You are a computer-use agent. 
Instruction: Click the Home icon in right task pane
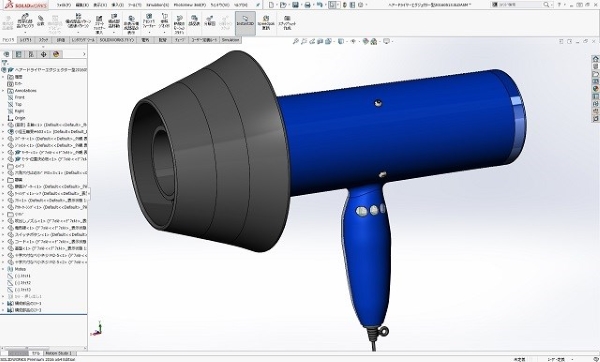[x=595, y=59]
